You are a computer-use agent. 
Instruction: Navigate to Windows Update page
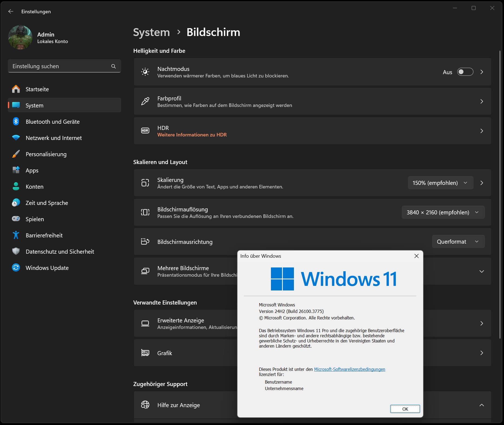click(x=64, y=268)
